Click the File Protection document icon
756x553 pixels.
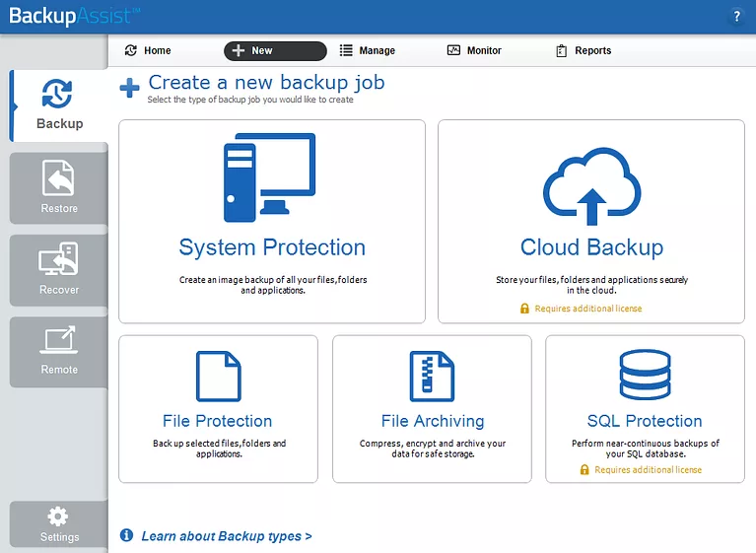[218, 376]
